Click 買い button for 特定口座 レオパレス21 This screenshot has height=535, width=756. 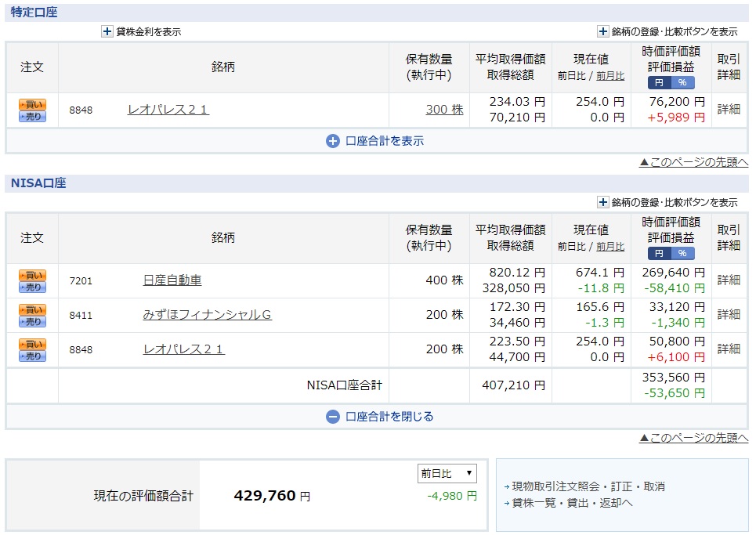point(32,105)
